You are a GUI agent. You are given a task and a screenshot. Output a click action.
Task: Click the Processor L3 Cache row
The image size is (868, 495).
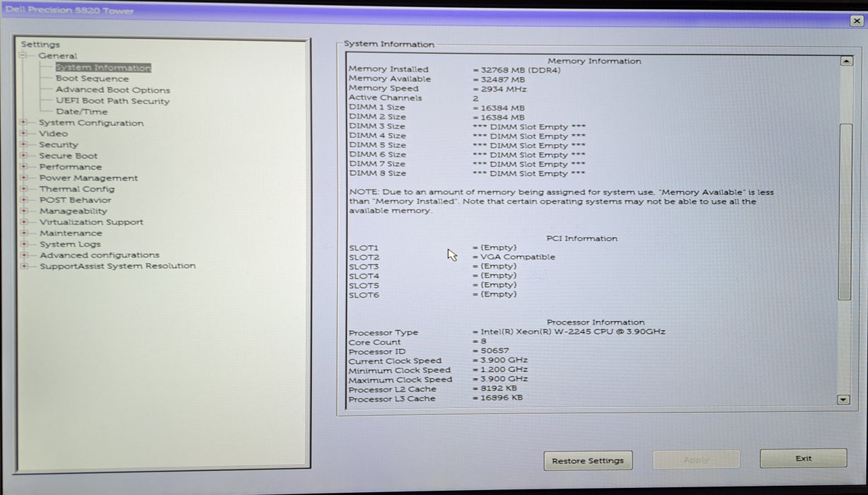(x=436, y=399)
